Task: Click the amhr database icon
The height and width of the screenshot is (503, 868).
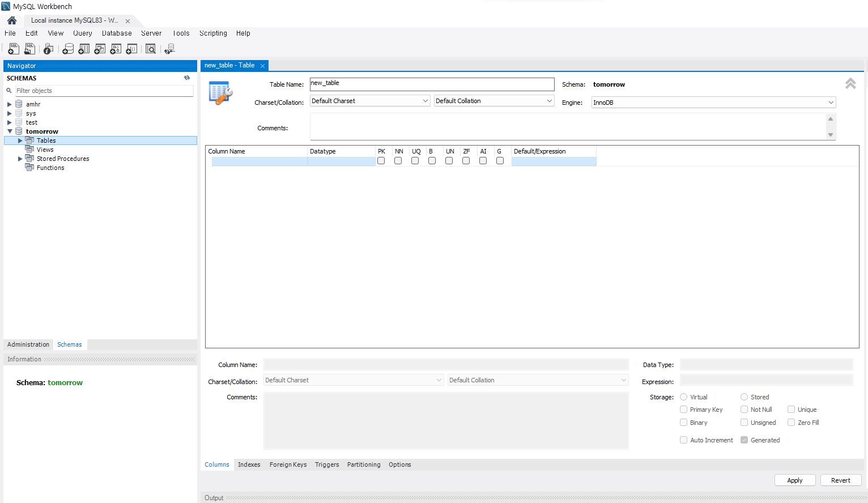Action: tap(19, 104)
